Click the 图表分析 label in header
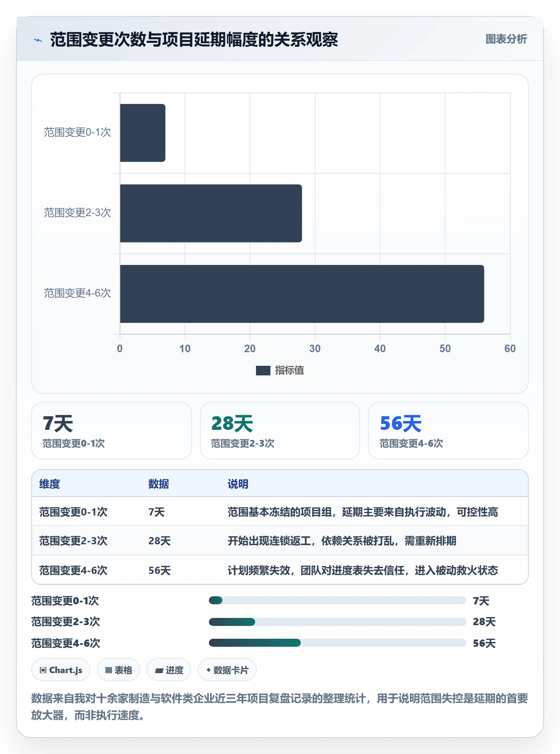Image resolution: width=560 pixels, height=754 pixels. tap(506, 39)
